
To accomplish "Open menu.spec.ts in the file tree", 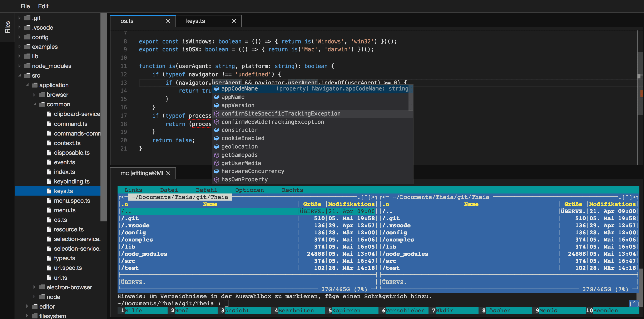I will pyautogui.click(x=72, y=201).
